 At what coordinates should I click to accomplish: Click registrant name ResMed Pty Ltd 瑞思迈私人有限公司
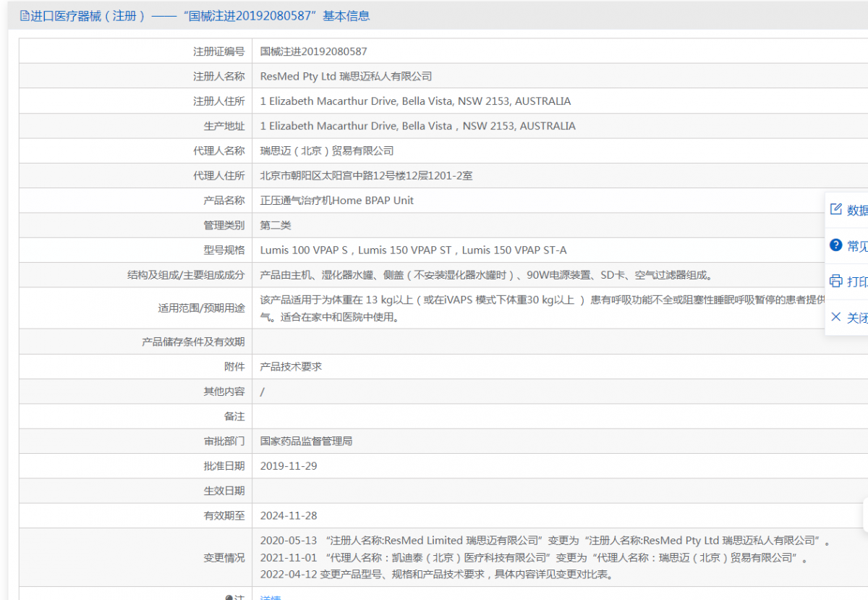pyautogui.click(x=346, y=76)
